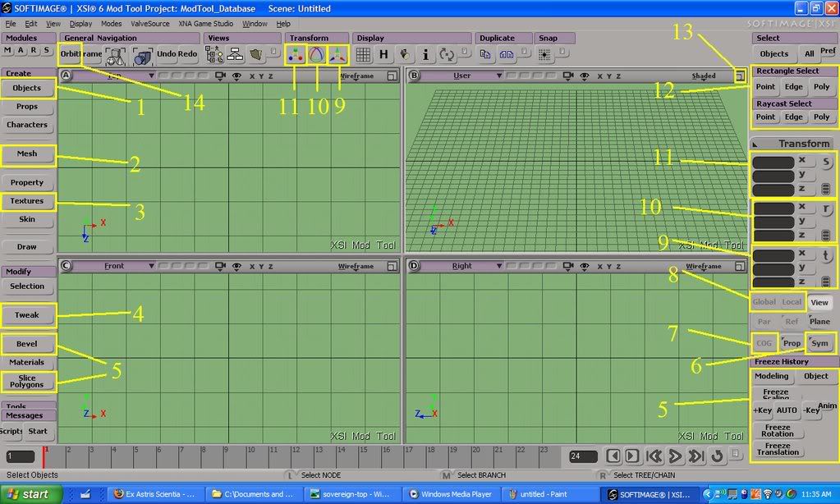
Task: Open the Windows start menu
Action: [30, 494]
